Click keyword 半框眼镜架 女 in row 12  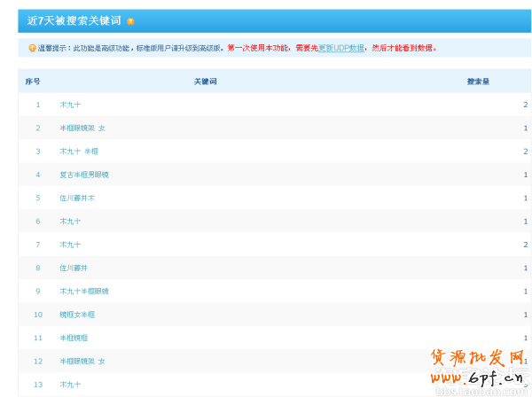(82, 361)
